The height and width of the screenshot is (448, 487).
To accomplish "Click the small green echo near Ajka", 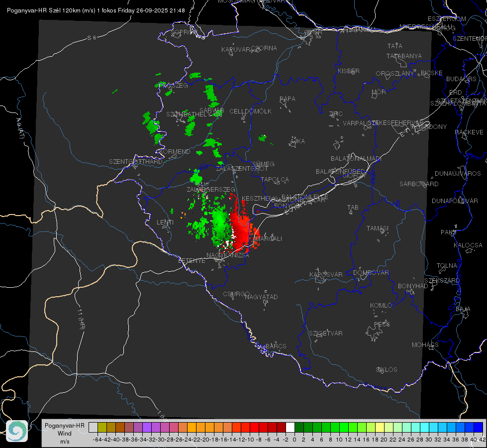I will pos(263,138).
